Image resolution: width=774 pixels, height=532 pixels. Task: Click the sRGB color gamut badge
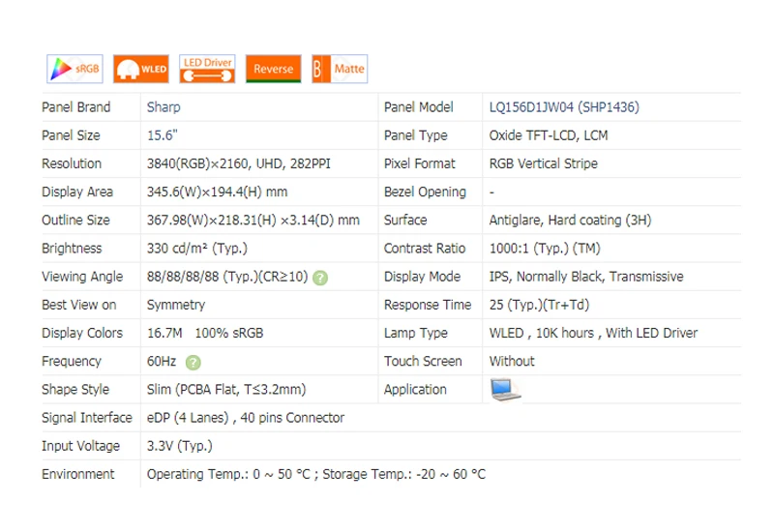pos(75,69)
